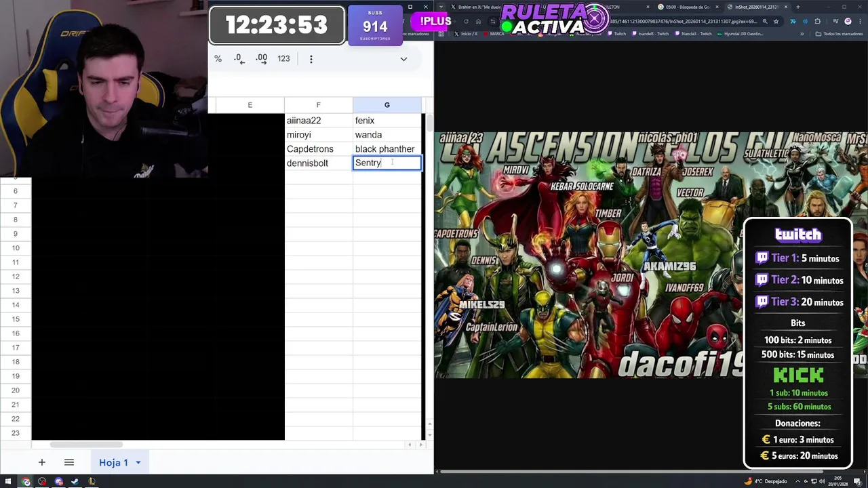This screenshot has width=868, height=488.
Task: Open the Chrome profile avatar
Action: tap(848, 21)
